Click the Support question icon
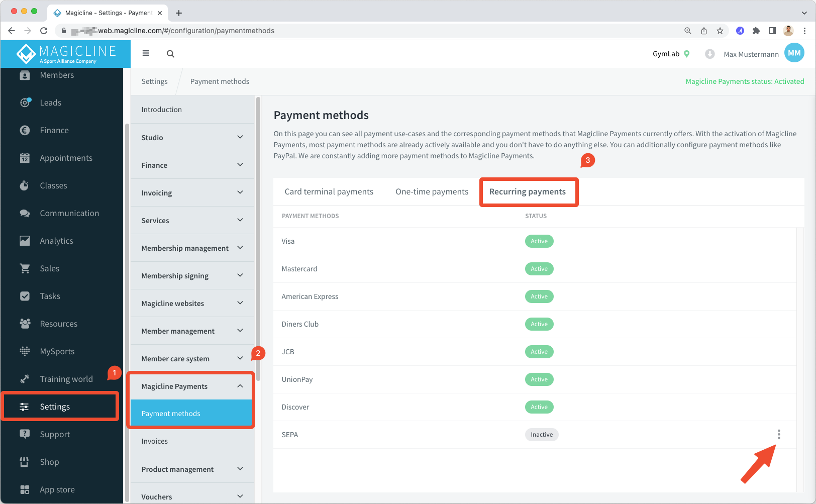The height and width of the screenshot is (504, 816). pos(25,434)
